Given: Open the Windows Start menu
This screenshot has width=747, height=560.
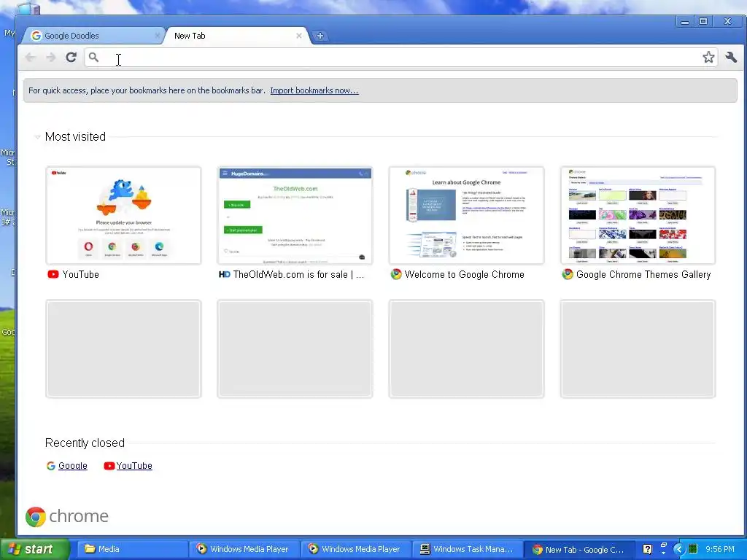Looking at the screenshot, I should (x=34, y=549).
